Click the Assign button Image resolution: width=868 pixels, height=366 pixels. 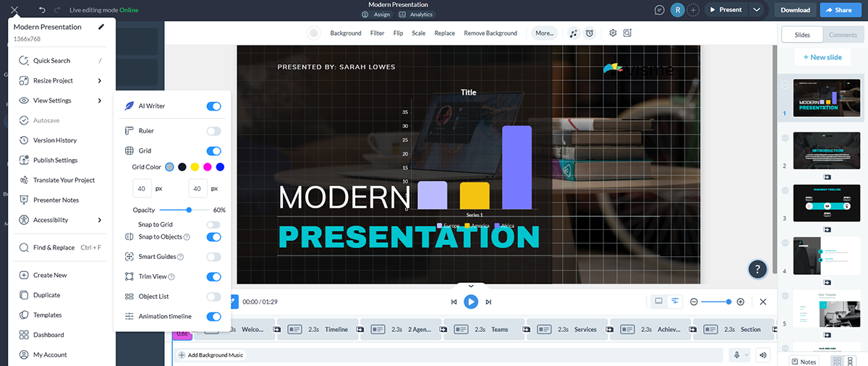click(376, 14)
